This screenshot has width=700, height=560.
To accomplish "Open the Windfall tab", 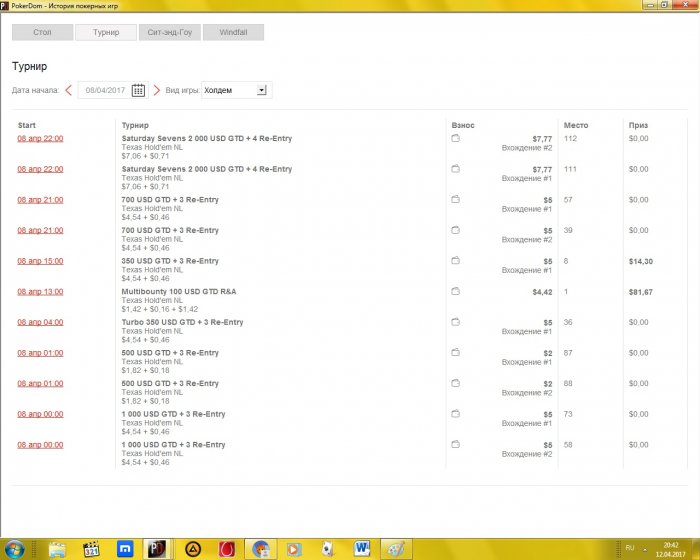I will pyautogui.click(x=233, y=32).
